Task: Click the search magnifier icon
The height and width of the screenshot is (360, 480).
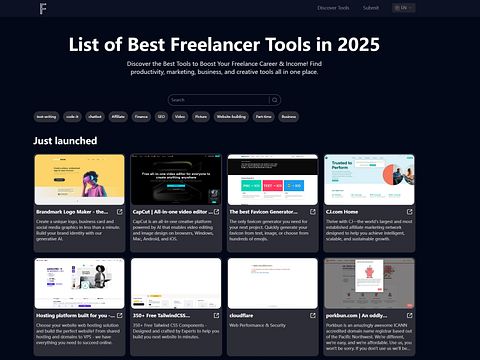Action: (275, 100)
